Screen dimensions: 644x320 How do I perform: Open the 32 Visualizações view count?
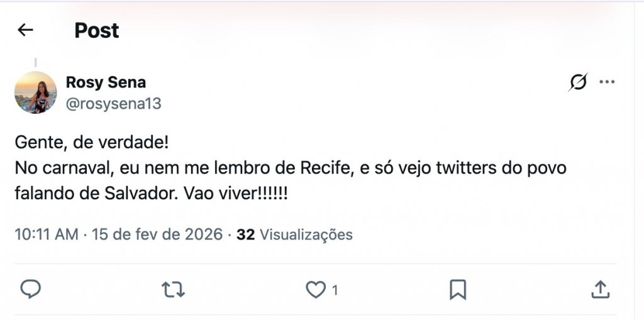tap(294, 234)
